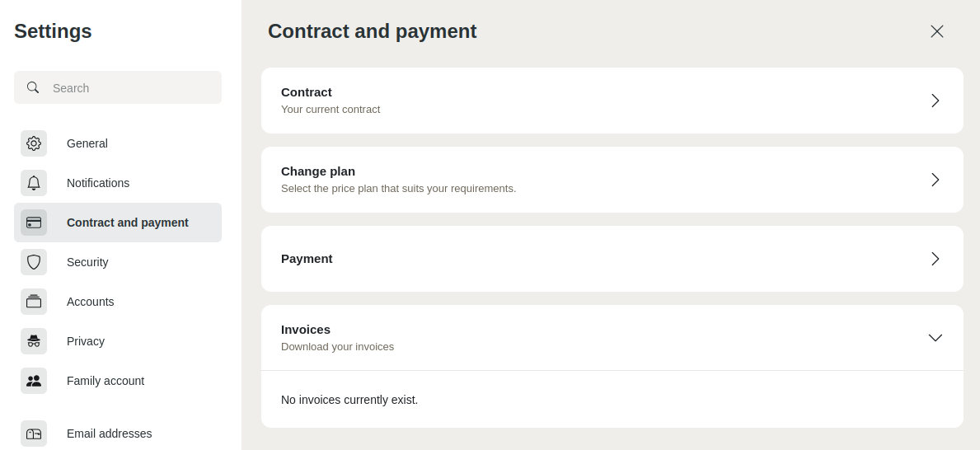Image resolution: width=980 pixels, height=450 pixels.
Task: Click the Email addresses mailbox icon
Action: [x=34, y=434]
